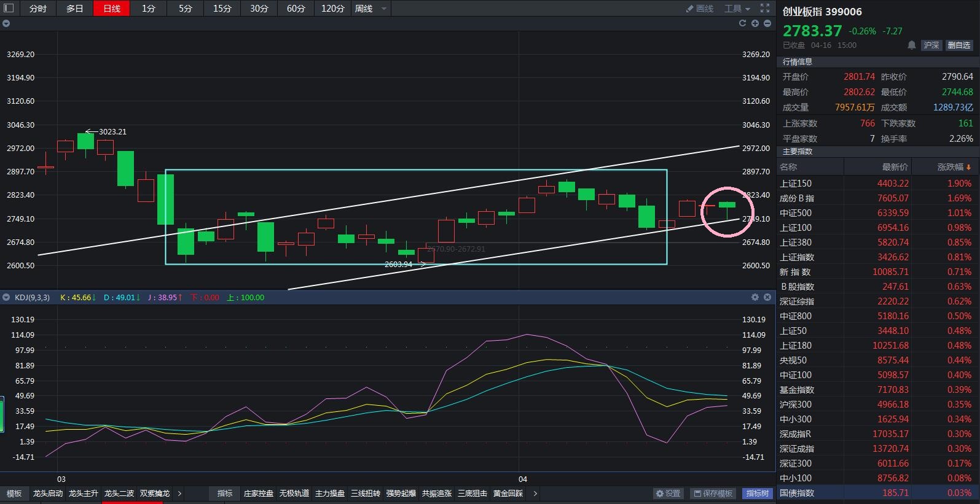Close the KDJ indicator panel
The width and height of the screenshot is (980, 504).
pos(767,297)
